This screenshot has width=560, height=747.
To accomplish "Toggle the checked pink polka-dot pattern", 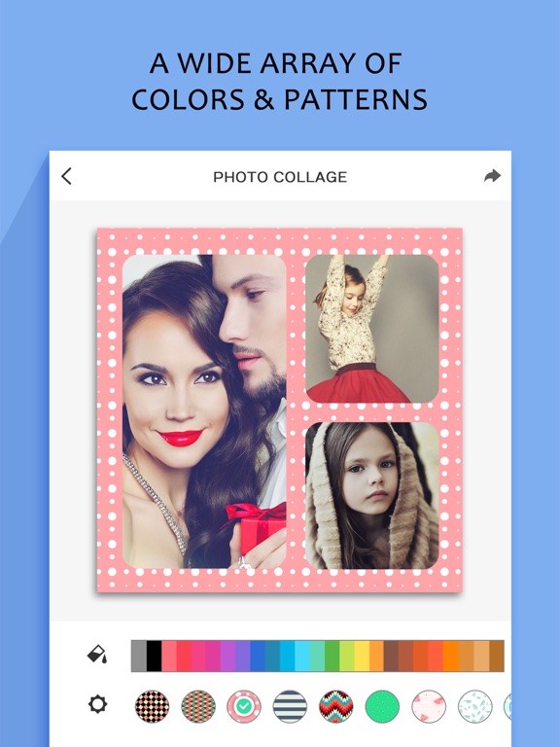I will [x=244, y=706].
